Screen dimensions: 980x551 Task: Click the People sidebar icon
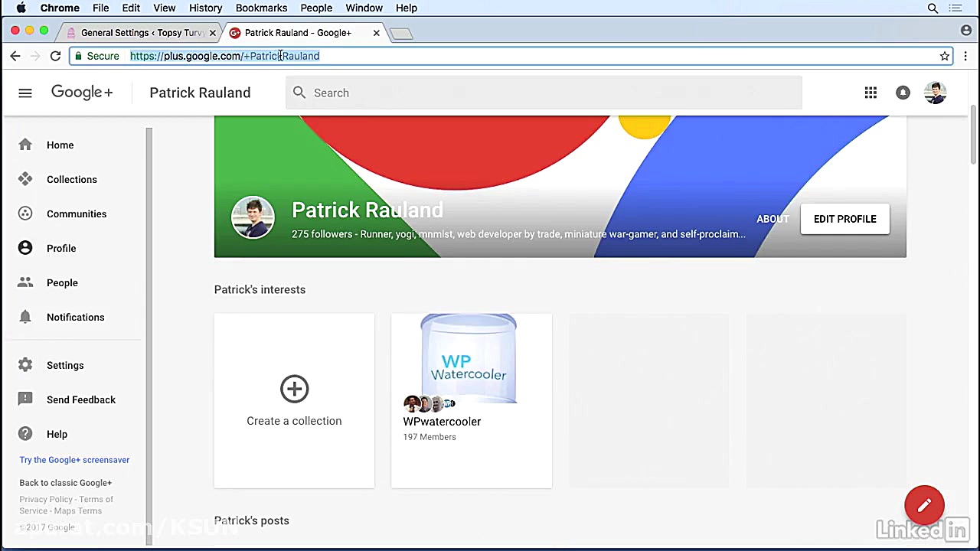[25, 282]
